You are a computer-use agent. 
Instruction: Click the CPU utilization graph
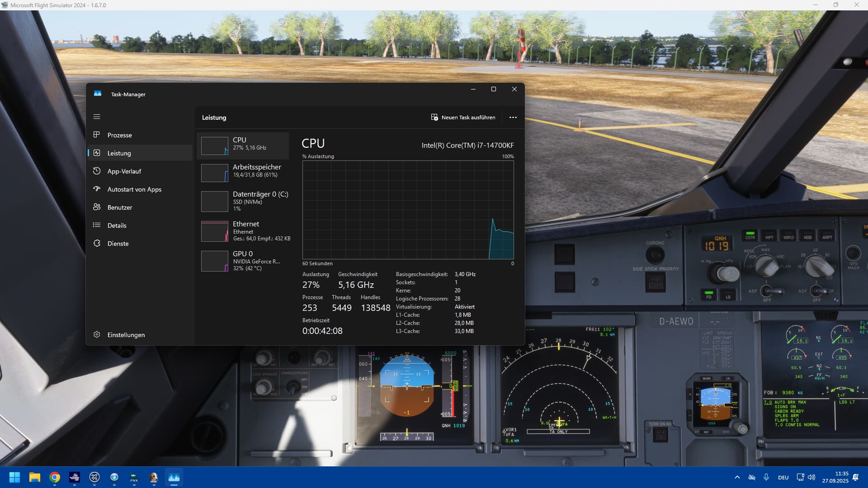pyautogui.click(x=408, y=210)
